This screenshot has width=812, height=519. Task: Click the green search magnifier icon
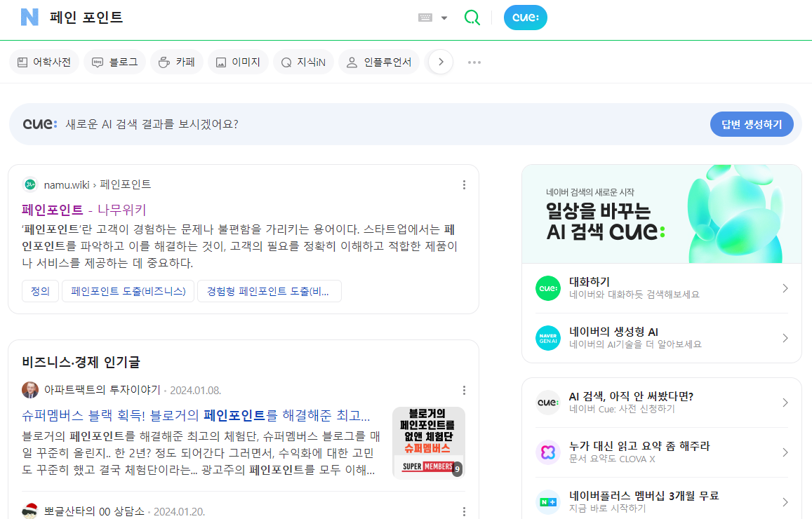472,18
